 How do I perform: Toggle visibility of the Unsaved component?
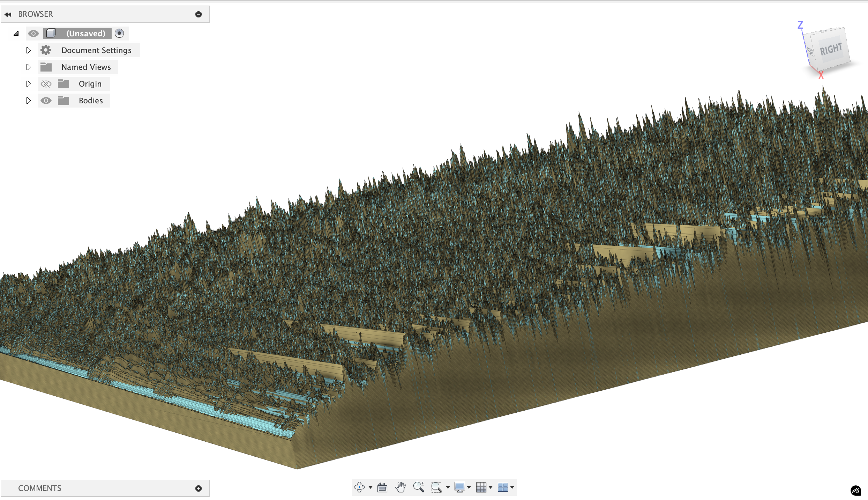point(33,34)
